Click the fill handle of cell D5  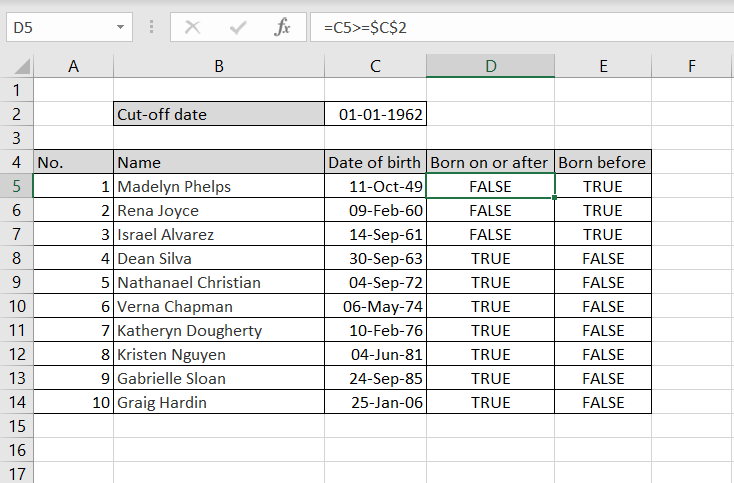coord(555,198)
